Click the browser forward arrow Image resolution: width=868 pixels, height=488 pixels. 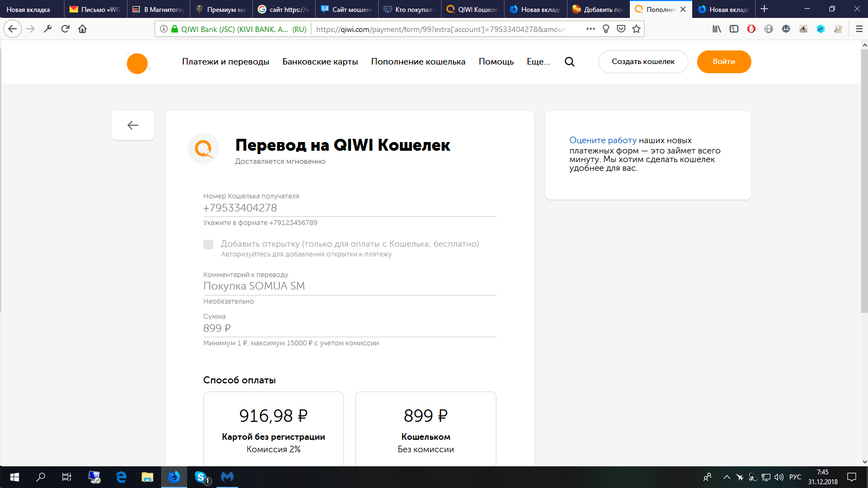tap(30, 29)
